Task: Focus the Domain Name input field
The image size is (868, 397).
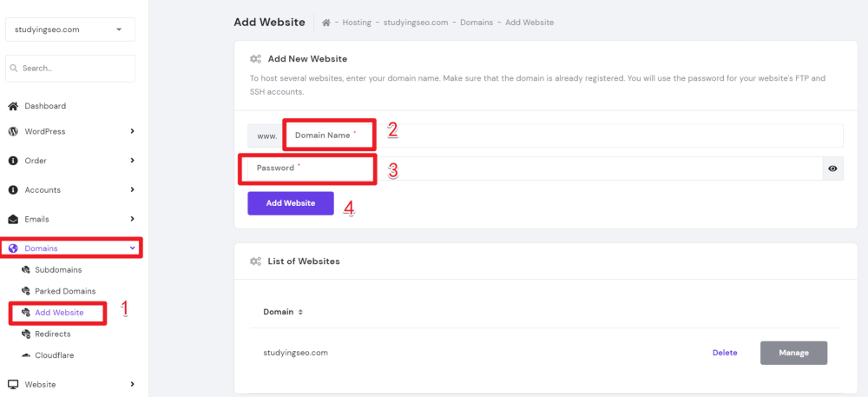Action: 563,136
